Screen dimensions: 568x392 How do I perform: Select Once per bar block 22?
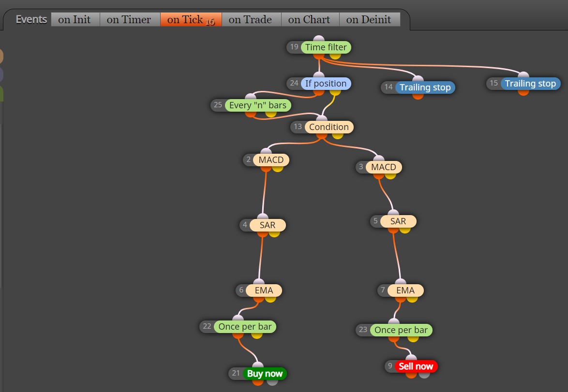pos(245,327)
